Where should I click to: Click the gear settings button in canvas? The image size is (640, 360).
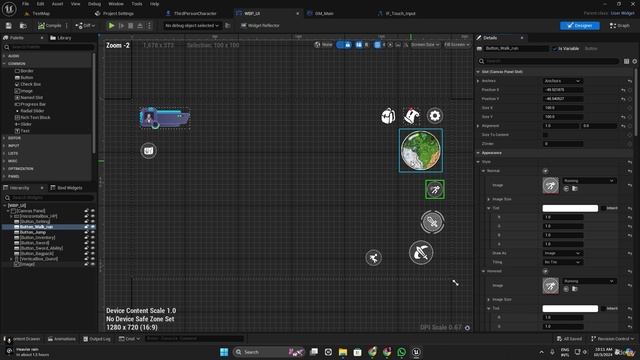[x=435, y=116]
